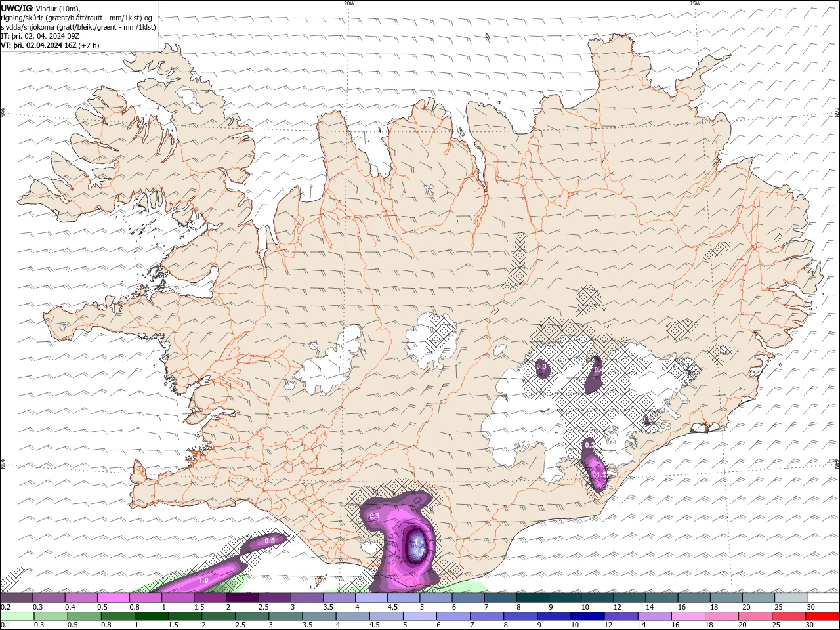Click the green 0.8 swatch in bottom legend row
Image resolution: width=840 pixels, height=630 pixels.
click(x=117, y=616)
